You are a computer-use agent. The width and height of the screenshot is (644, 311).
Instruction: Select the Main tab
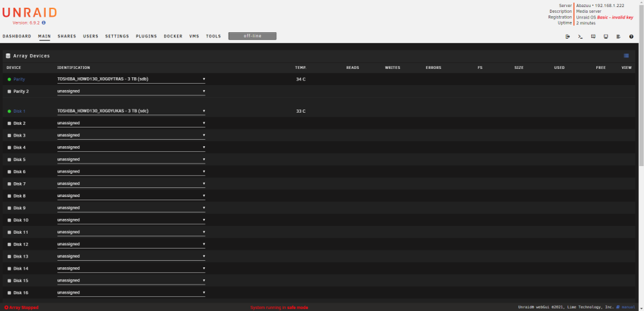[44, 36]
